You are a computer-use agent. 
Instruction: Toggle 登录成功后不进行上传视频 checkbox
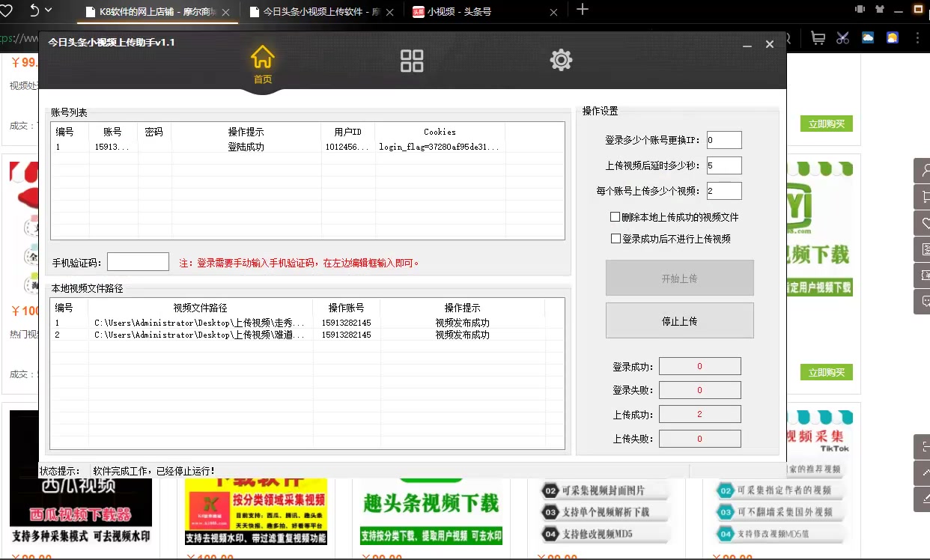click(616, 239)
